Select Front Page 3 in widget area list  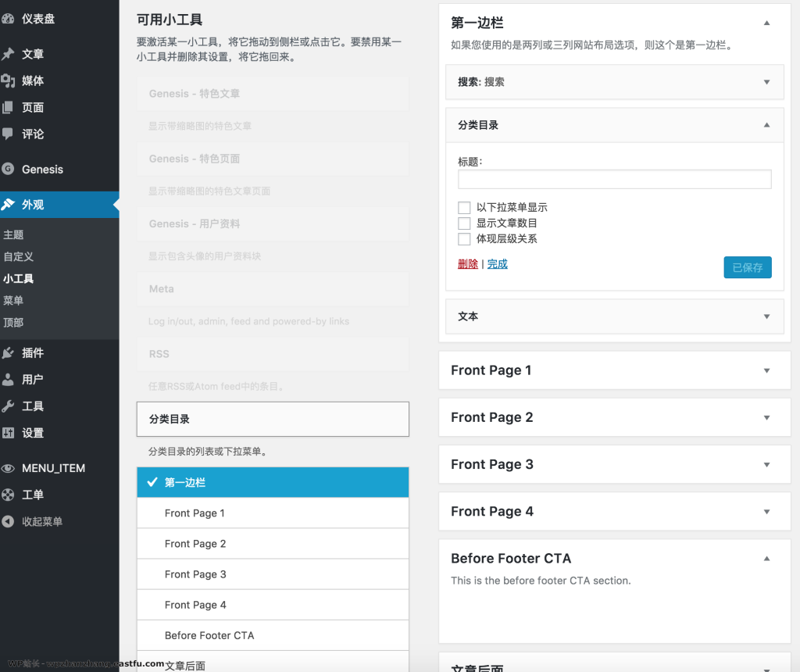(195, 574)
